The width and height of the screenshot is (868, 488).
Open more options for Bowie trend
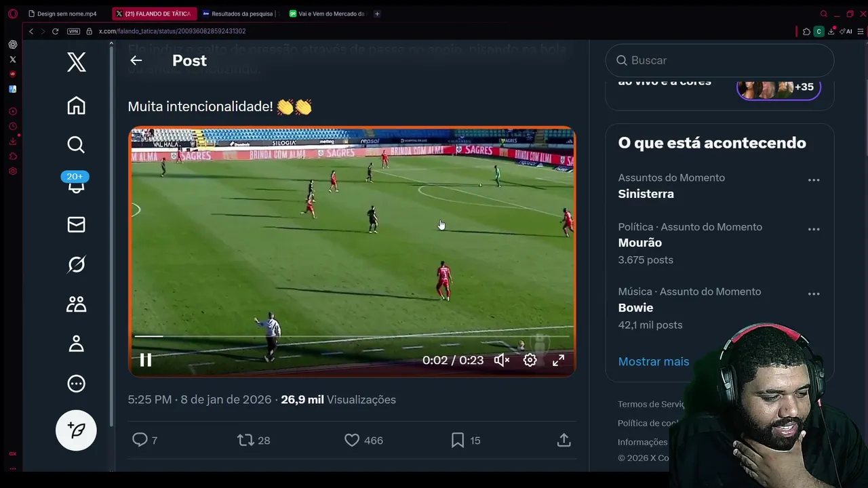tap(814, 294)
